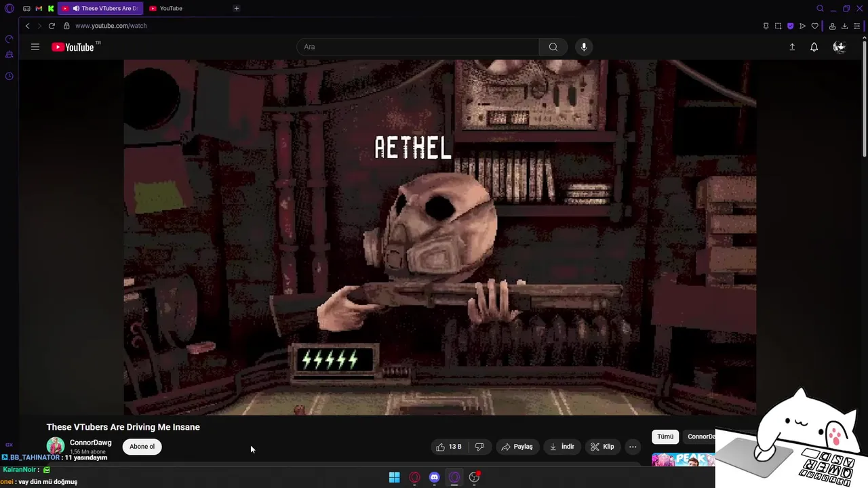
Task: View site security lock information
Action: pyautogui.click(x=66, y=26)
